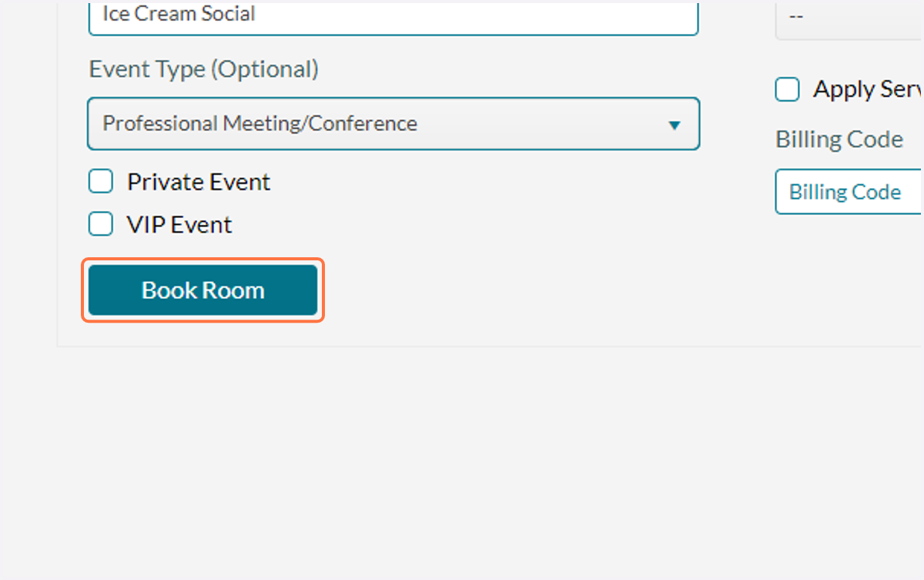Image resolution: width=924 pixels, height=580 pixels.
Task: Click the blank gray page background
Action: tap(462, 462)
